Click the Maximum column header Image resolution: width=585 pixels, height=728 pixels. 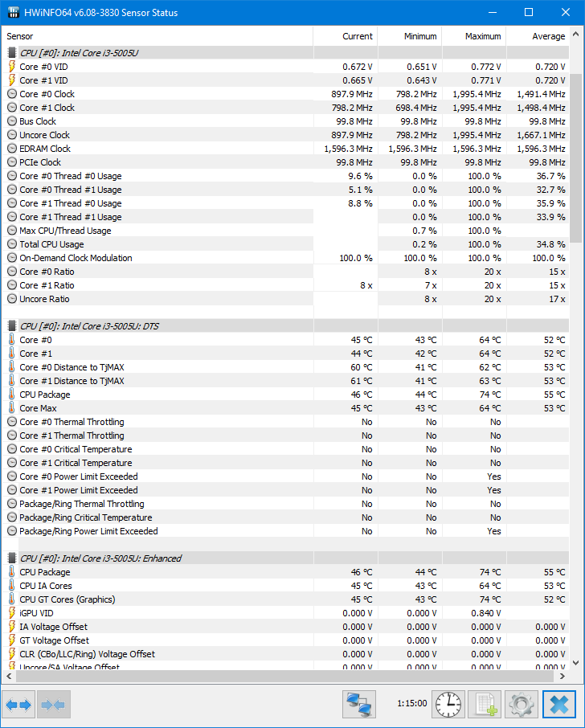(474, 36)
